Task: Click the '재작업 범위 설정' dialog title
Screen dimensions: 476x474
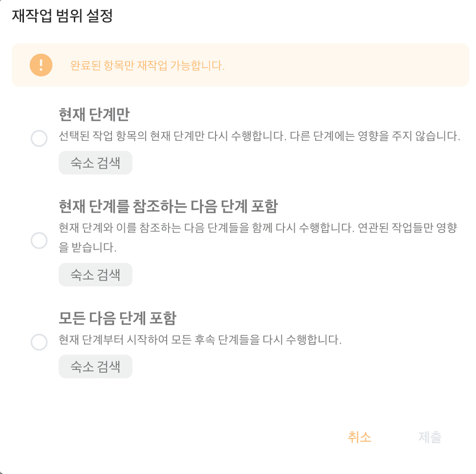Action: [x=62, y=17]
